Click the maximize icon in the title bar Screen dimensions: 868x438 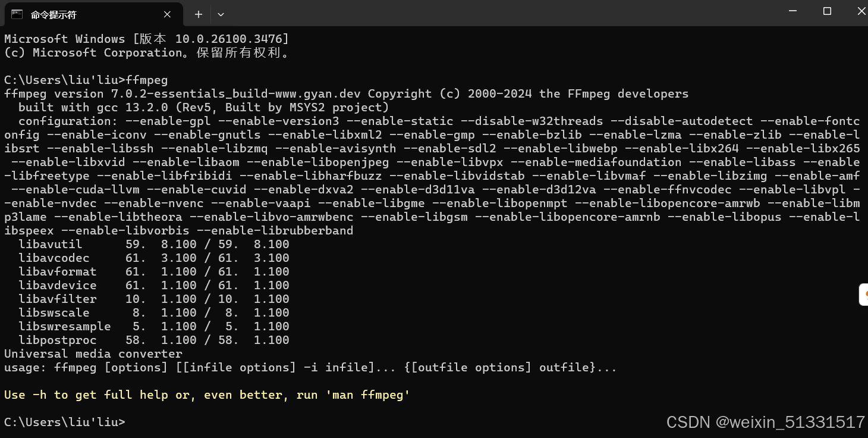(x=827, y=10)
